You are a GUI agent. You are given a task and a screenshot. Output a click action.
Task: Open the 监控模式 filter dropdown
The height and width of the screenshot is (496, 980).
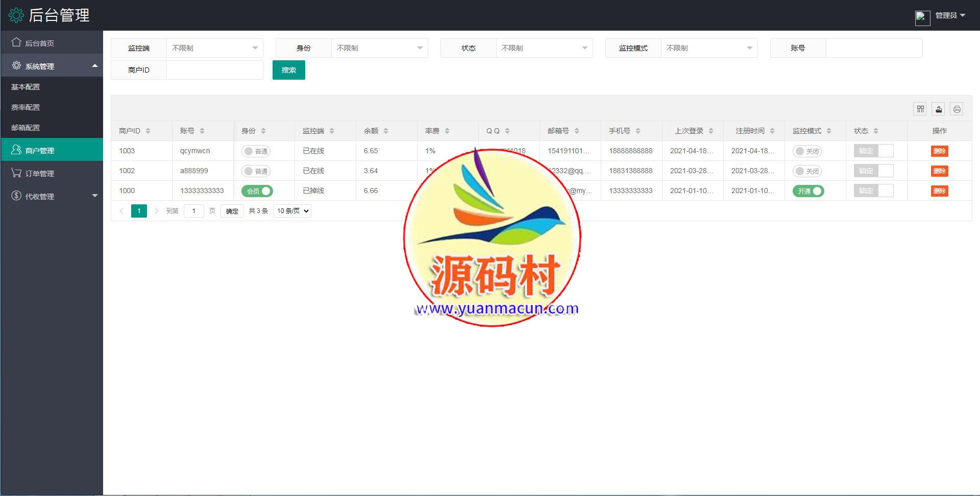[709, 48]
